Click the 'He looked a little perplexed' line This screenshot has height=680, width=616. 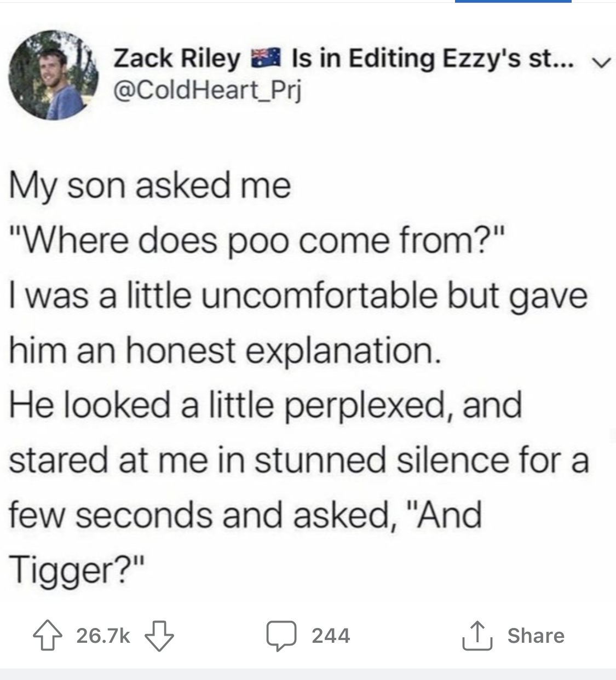[x=266, y=406]
